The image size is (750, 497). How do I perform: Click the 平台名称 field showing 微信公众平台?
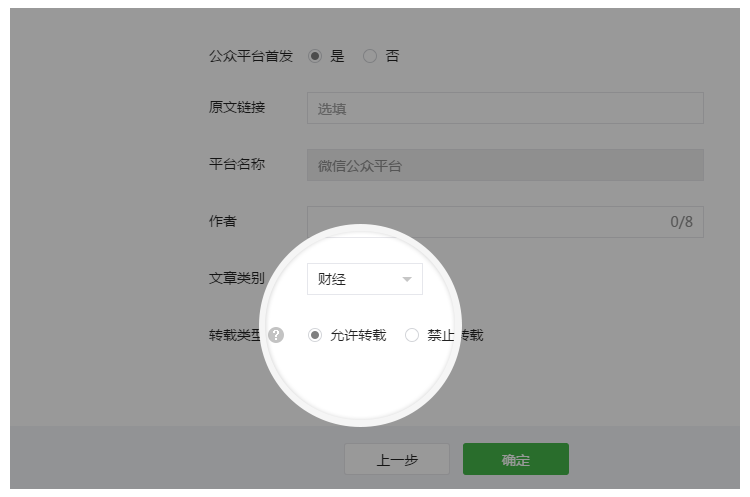click(505, 165)
